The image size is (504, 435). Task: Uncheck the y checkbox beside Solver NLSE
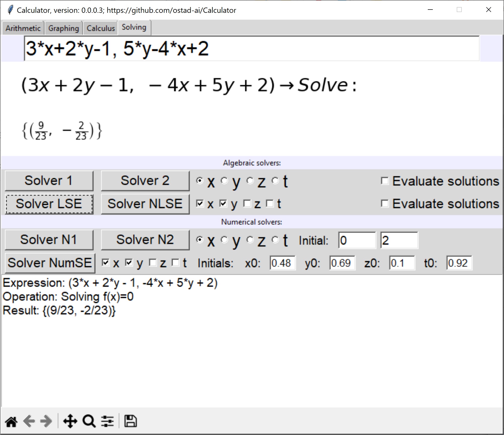(x=223, y=203)
